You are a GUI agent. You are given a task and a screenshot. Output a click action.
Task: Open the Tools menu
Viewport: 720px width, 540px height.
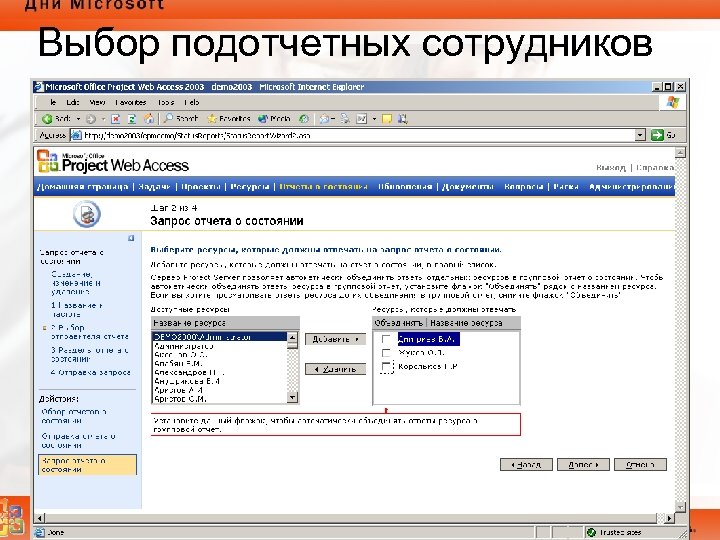coord(166,102)
